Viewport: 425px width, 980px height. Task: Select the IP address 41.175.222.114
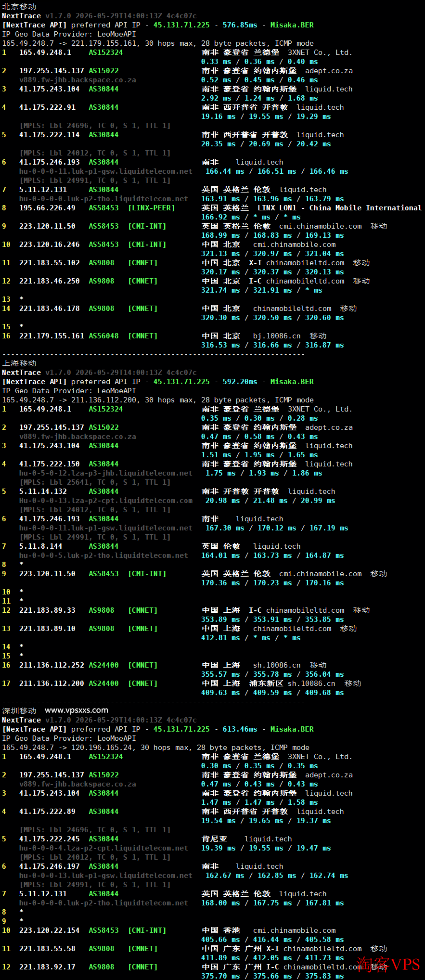pos(50,135)
